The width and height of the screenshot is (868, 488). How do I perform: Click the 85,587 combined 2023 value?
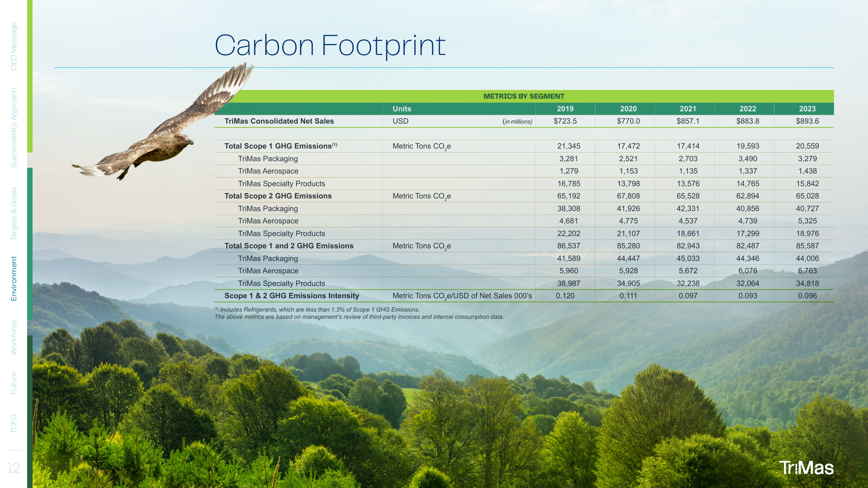(807, 246)
